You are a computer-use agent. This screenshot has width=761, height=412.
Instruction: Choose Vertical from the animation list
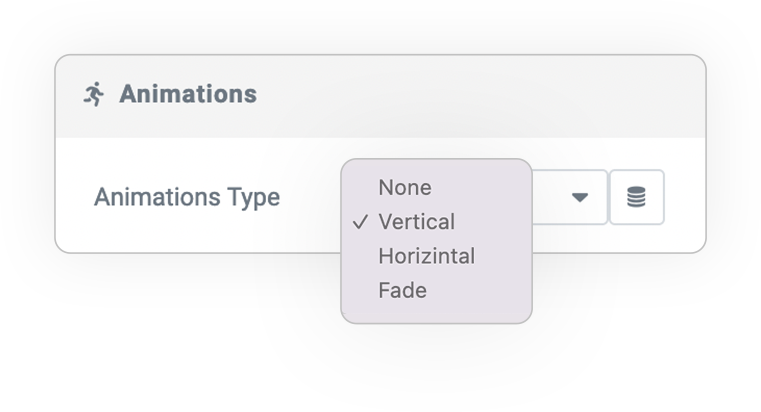tap(416, 222)
